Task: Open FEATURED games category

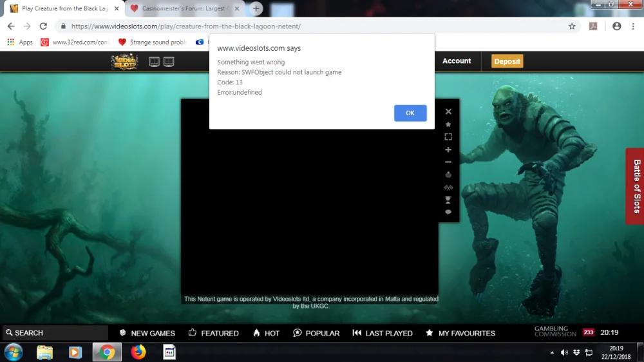Action: (214, 333)
